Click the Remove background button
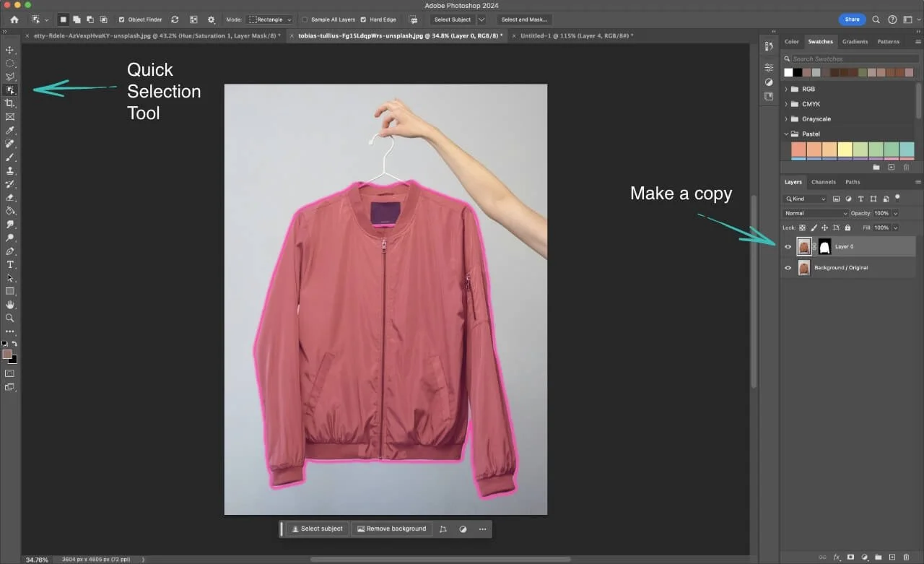Screen dimensions: 924x564 click(391, 529)
